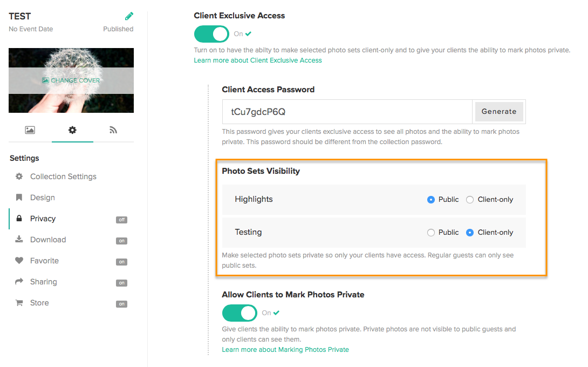Image resolution: width=588 pixels, height=367 pixels.
Task: Select the settings gear tab icon
Action: click(x=72, y=130)
